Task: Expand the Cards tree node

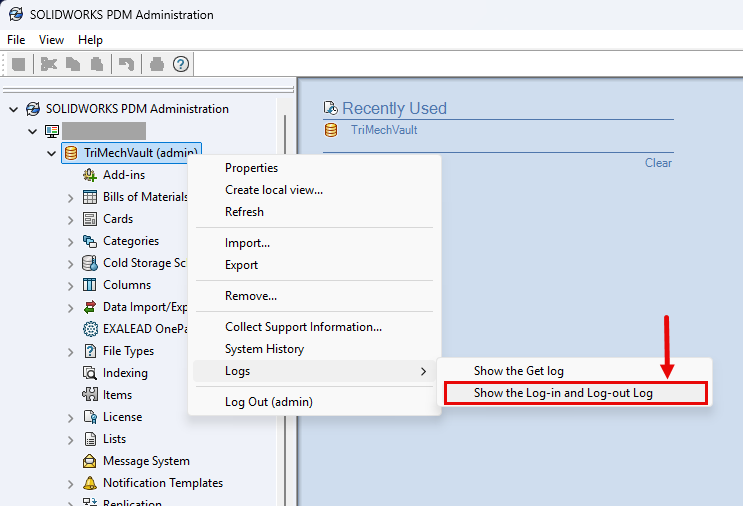Action: (71, 219)
